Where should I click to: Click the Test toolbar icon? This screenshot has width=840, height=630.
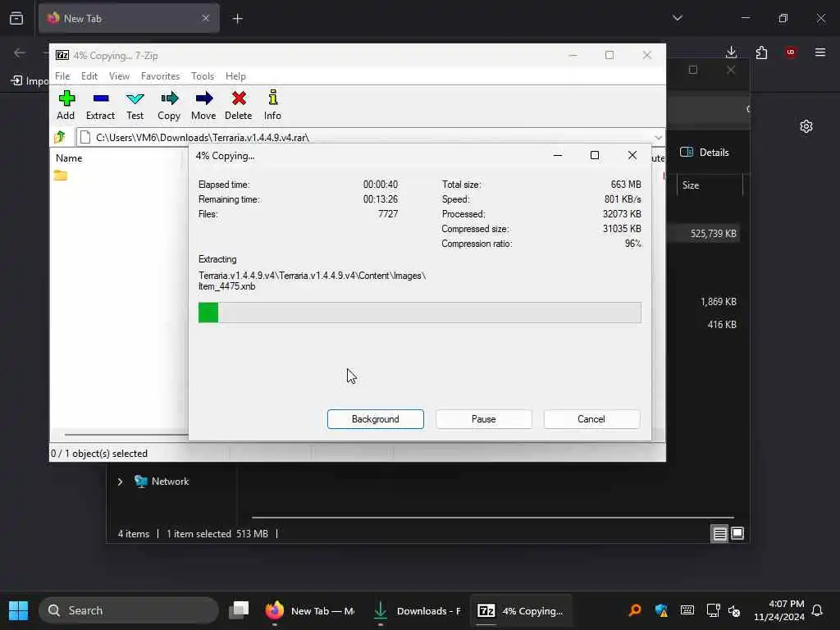tap(135, 105)
